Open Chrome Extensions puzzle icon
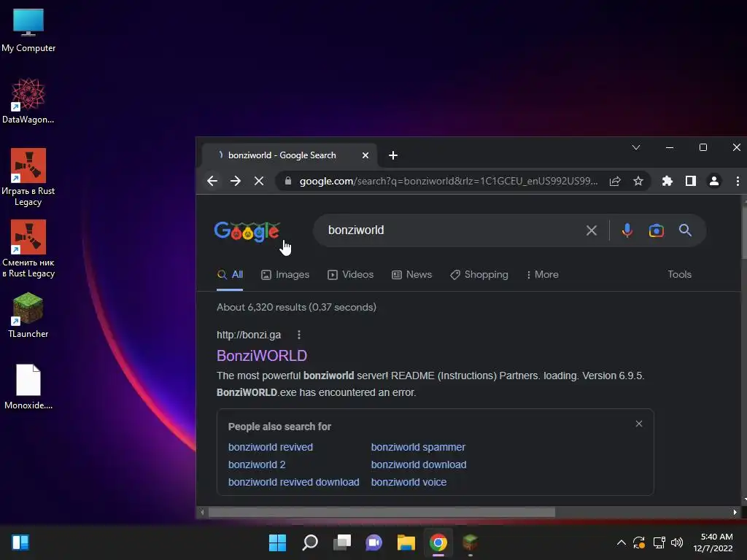The height and width of the screenshot is (560, 747). pyautogui.click(x=667, y=181)
